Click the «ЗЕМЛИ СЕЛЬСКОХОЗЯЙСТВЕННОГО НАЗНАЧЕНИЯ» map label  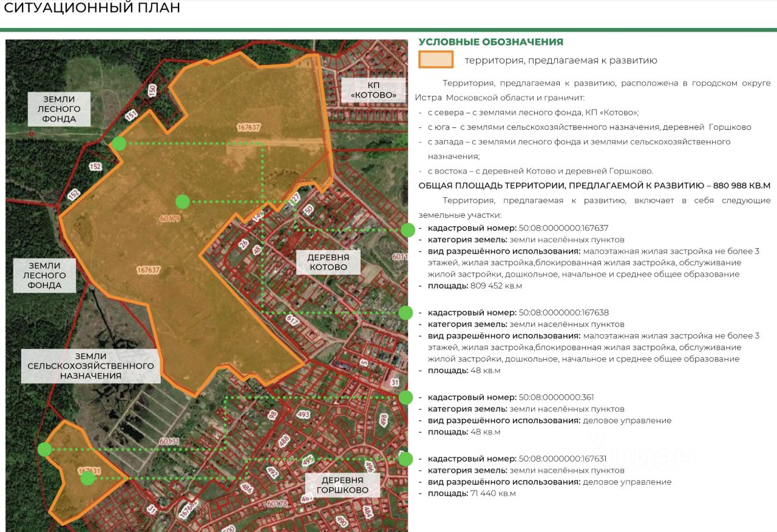[90, 366]
